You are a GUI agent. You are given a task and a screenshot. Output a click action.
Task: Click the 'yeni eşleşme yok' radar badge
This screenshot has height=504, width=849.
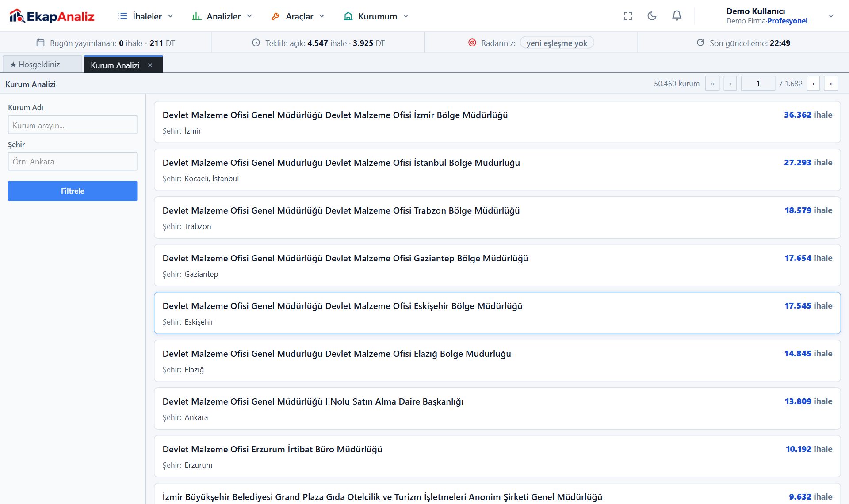coord(557,43)
